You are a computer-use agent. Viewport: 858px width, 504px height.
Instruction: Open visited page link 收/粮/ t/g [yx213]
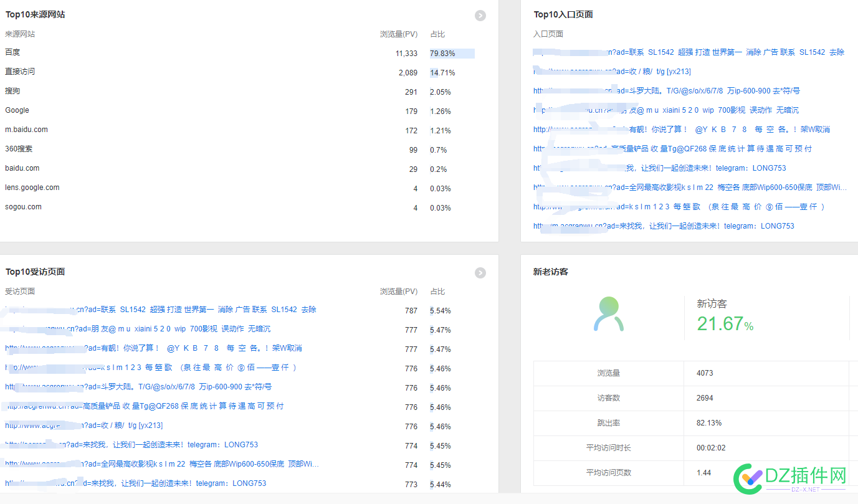coord(84,426)
